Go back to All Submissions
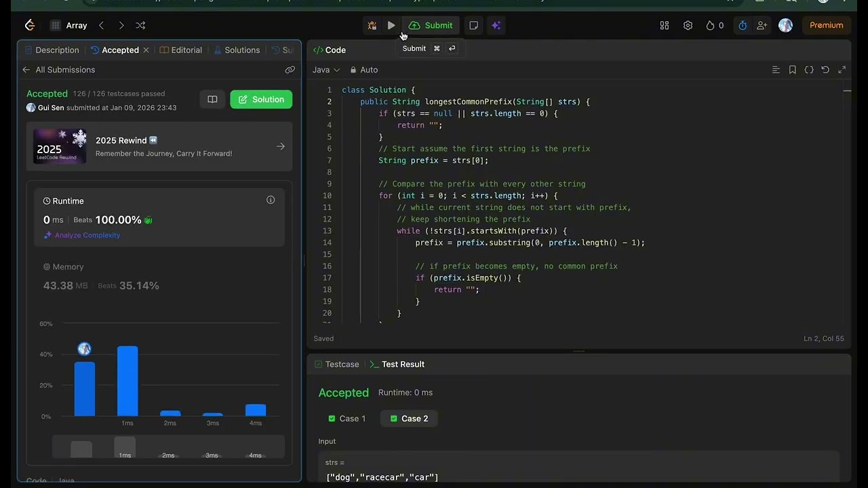This screenshot has width=868, height=488. tap(58, 70)
